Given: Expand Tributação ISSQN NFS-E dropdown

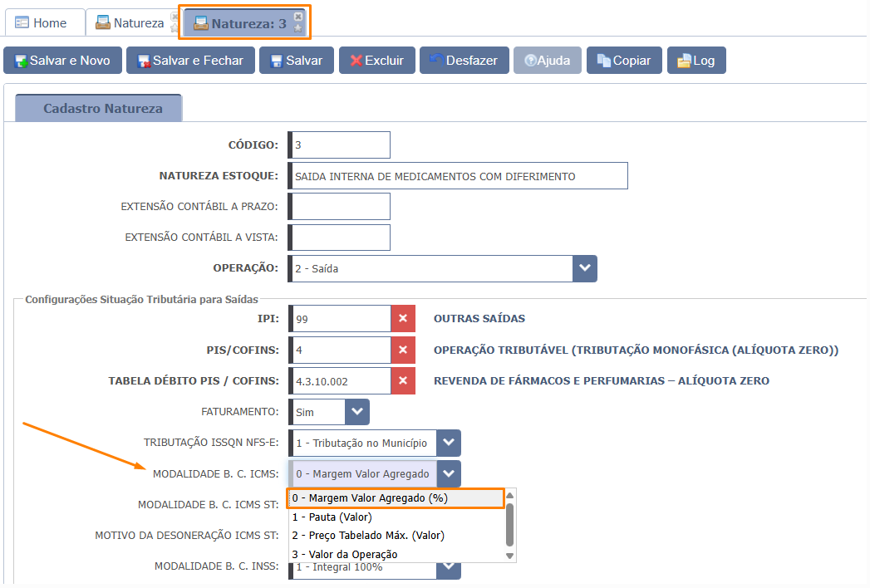Looking at the screenshot, I should pos(449,443).
